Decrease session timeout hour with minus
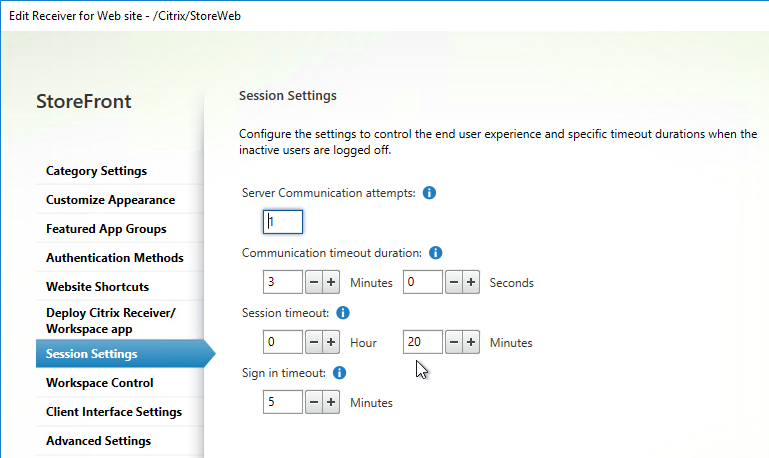 314,342
